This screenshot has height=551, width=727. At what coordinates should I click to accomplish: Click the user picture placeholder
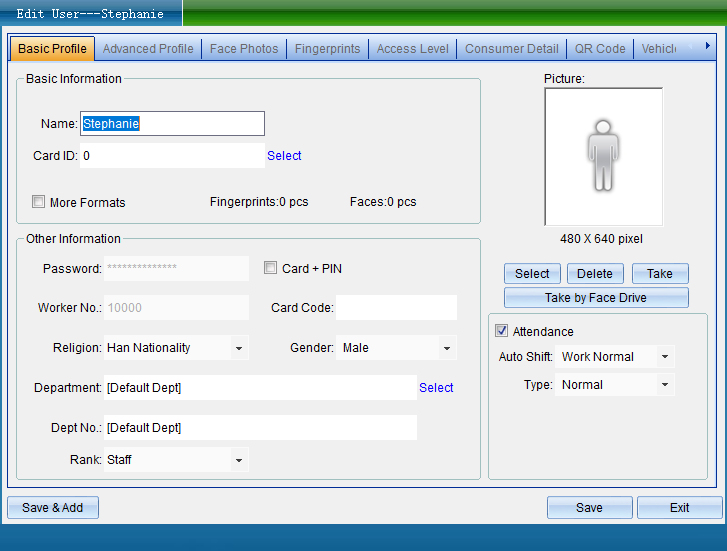[x=603, y=157]
